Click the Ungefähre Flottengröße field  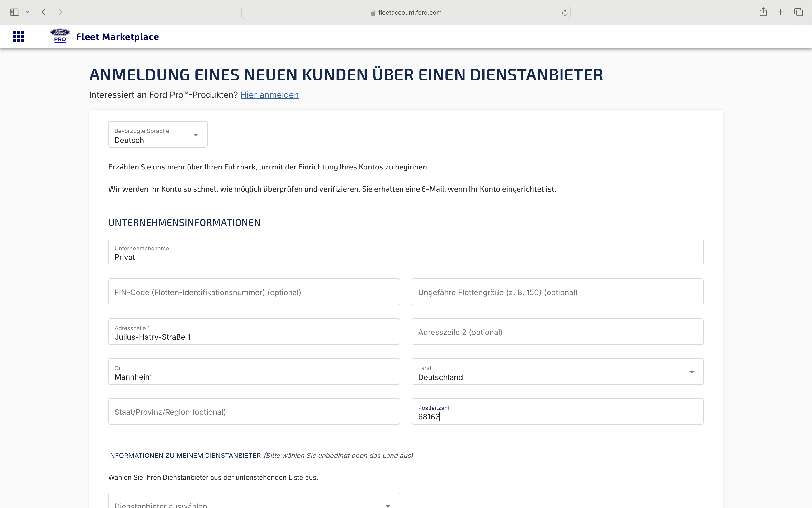pos(558,292)
